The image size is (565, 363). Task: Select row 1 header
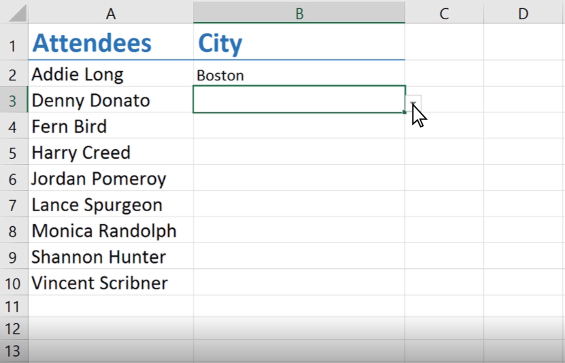point(14,42)
